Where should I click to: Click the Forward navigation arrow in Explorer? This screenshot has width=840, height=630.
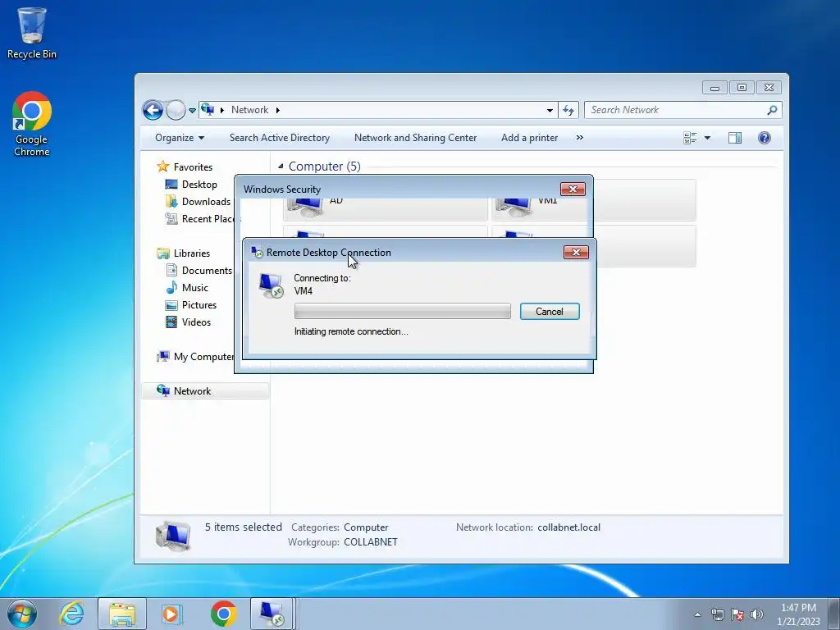[x=176, y=111]
